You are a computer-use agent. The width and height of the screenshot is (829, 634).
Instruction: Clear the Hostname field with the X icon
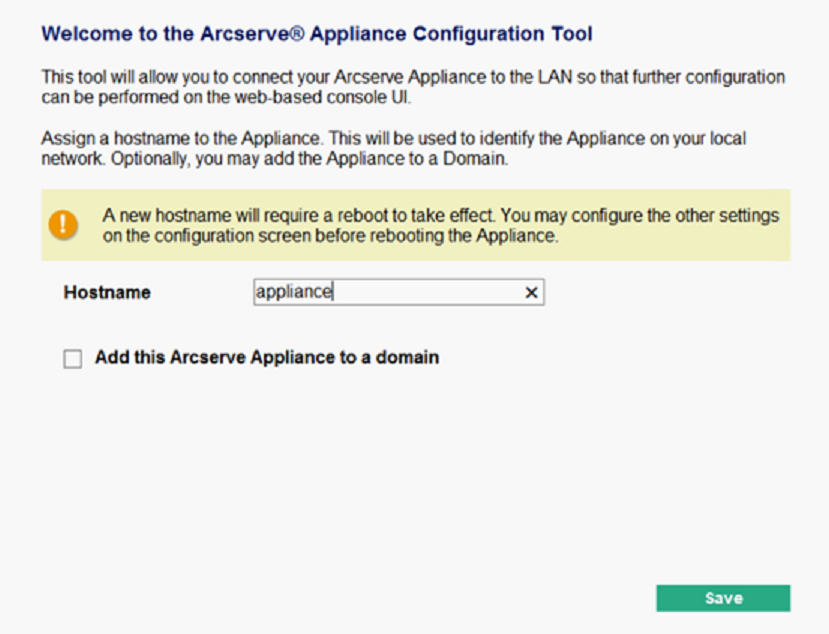pos(531,292)
